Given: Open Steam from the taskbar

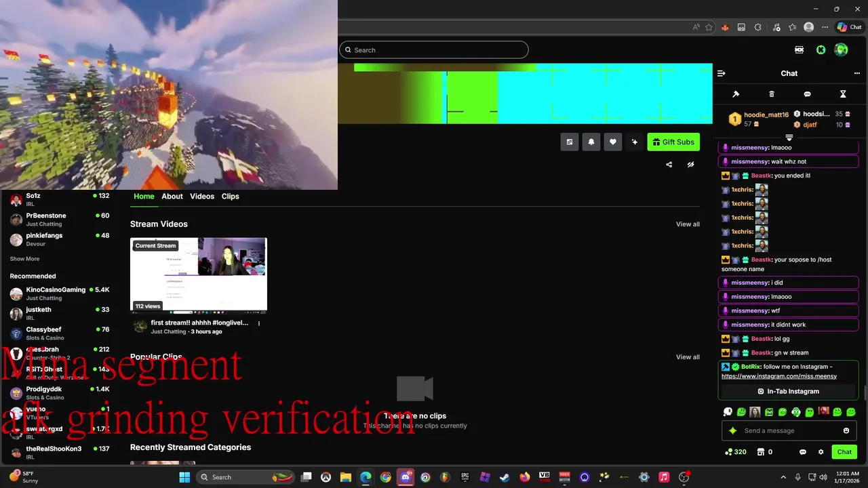Looking at the screenshot, I should [505, 477].
